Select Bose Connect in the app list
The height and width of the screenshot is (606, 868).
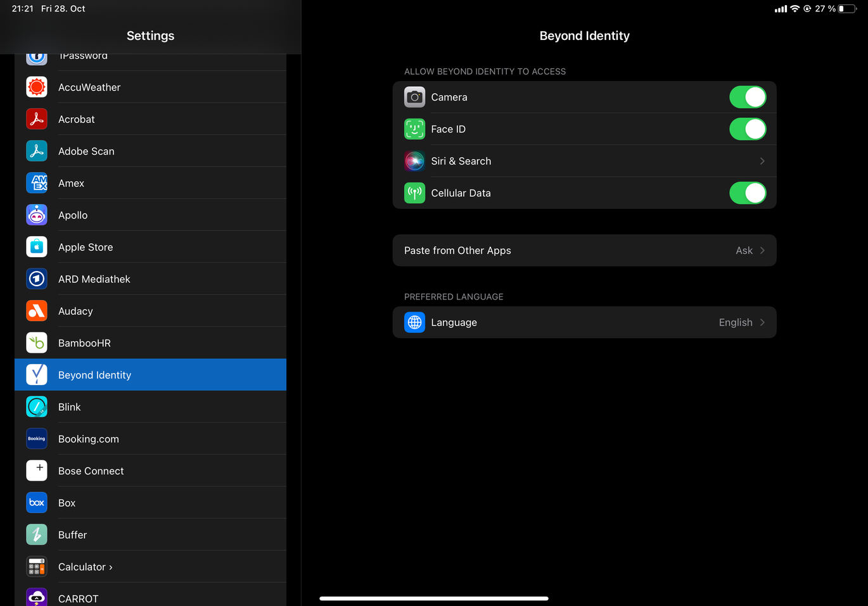91,471
